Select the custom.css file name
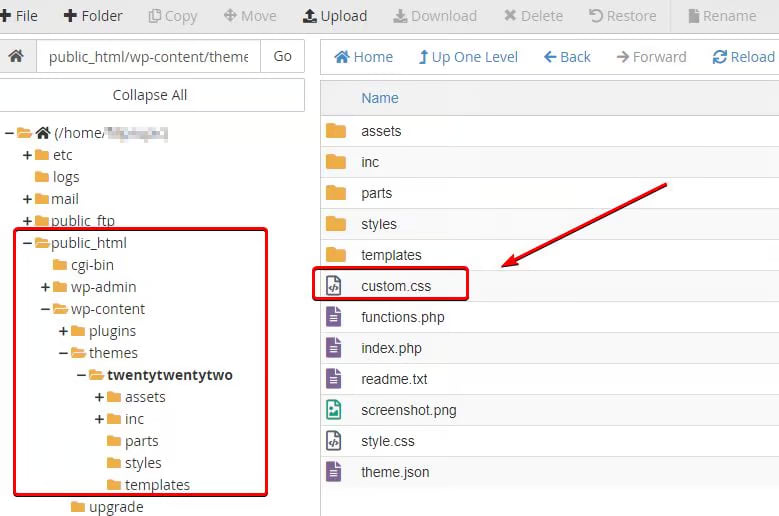This screenshot has width=779, height=516. (x=396, y=286)
